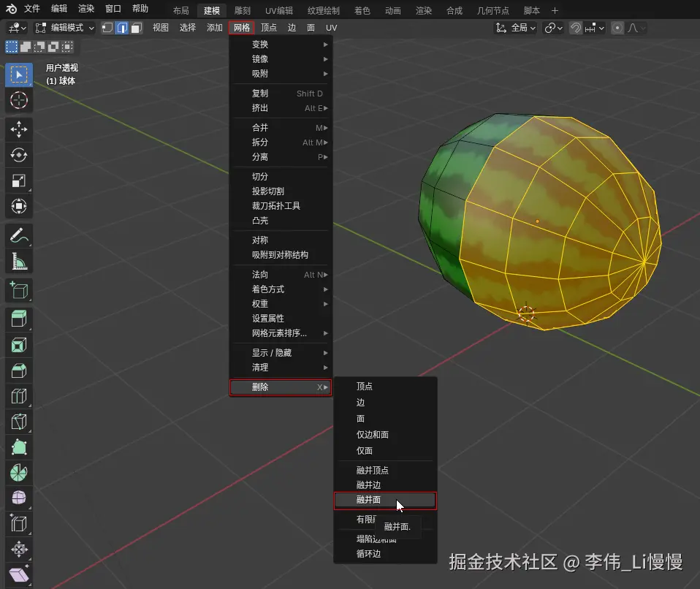Open the pivot point dropdown
Screen dimensions: 700x589
click(x=553, y=28)
